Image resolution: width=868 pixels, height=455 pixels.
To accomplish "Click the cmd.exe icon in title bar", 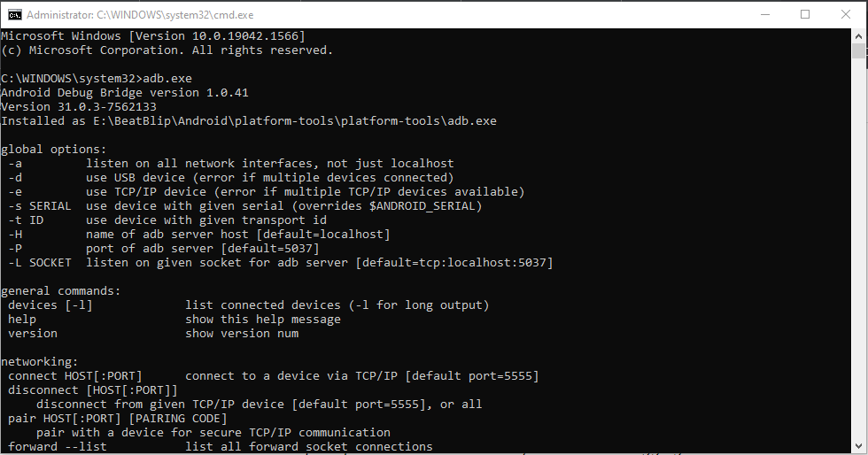I will (15, 14).
